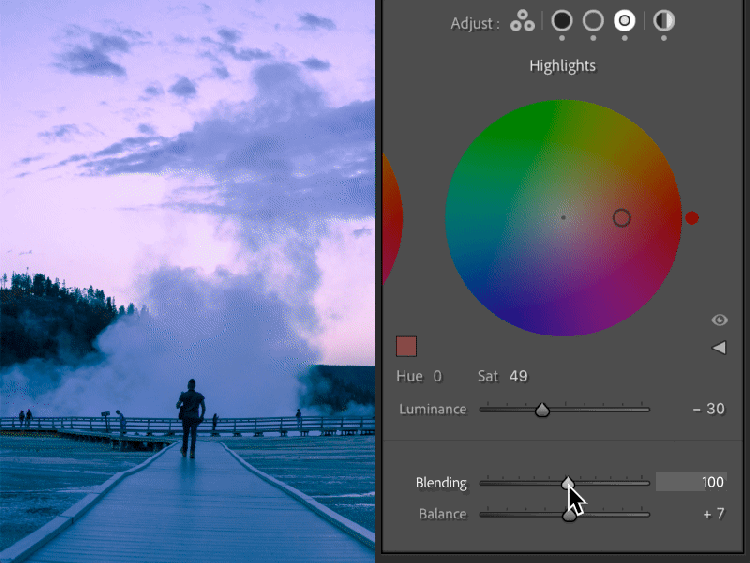Click the color wheel's inner selection ring
The width and height of the screenshot is (750, 563).
(621, 218)
